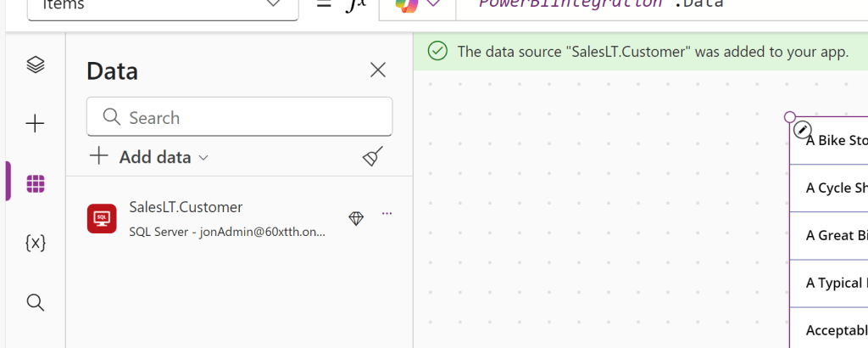The width and height of the screenshot is (868, 348).
Task: Click the pencil edit icon on gallery
Action: (802, 130)
